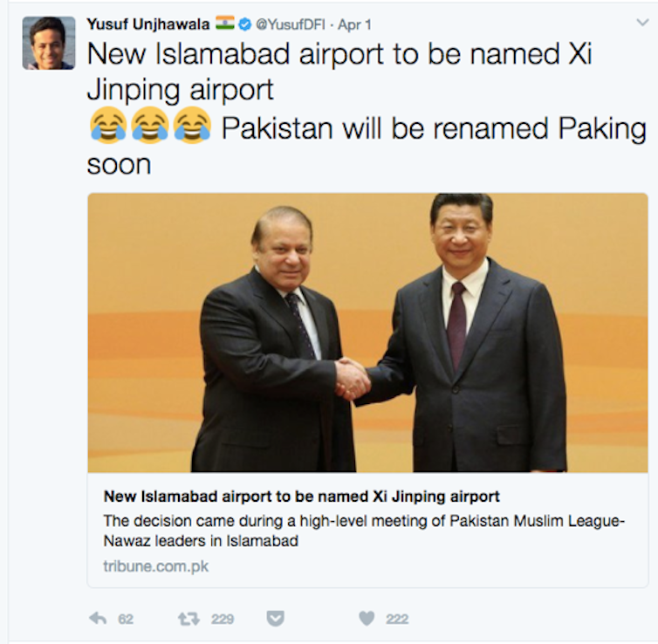Image resolution: width=658 pixels, height=644 pixels.
Task: Open the bold card headline about Xi Jinping airport
Action: click(301, 497)
